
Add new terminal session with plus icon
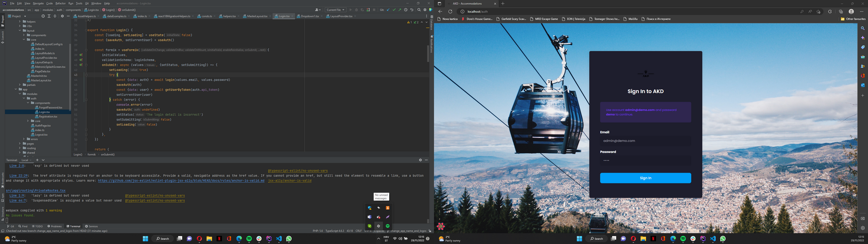tap(37, 160)
